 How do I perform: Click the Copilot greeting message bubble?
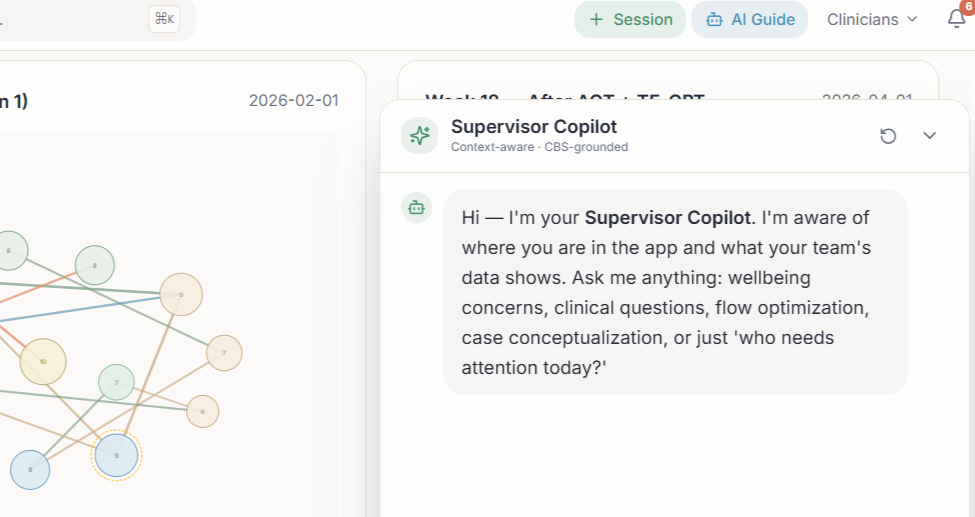[675, 292]
